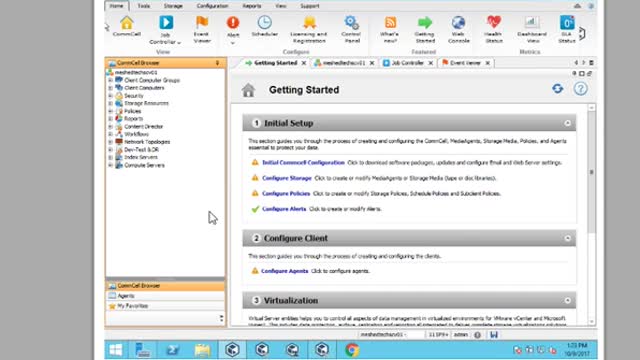Click the admin user in status bar
Image resolution: width=640 pixels, height=360 pixels.
[x=461, y=335]
